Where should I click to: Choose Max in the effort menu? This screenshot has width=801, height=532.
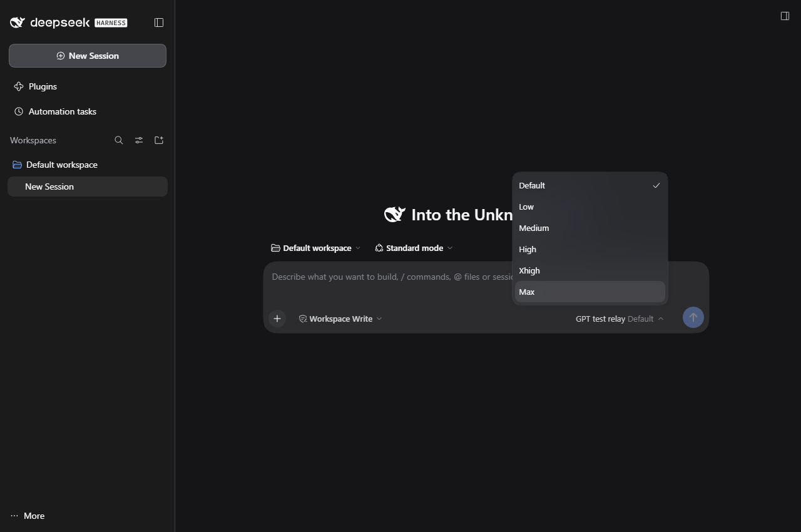pyautogui.click(x=590, y=292)
